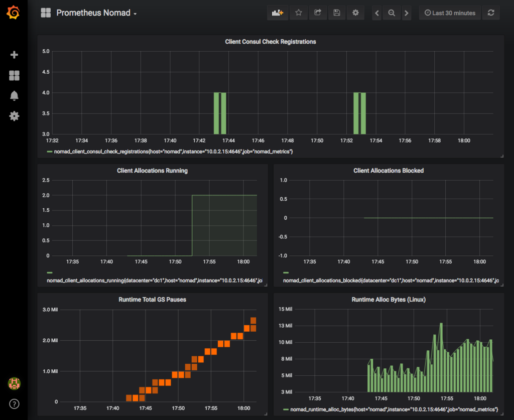Open the Help question mark icon

14,404
